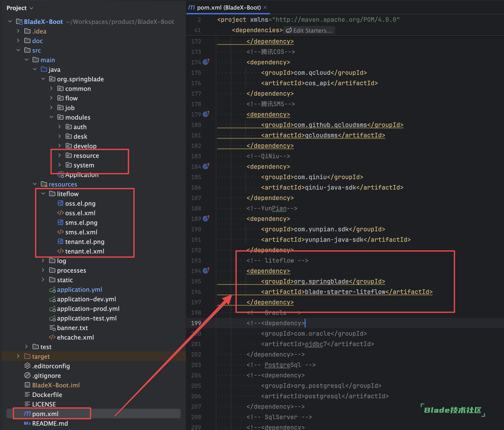The height and width of the screenshot is (430, 504).
Task: Click the .editorconfig gear icon
Action: pos(27,366)
